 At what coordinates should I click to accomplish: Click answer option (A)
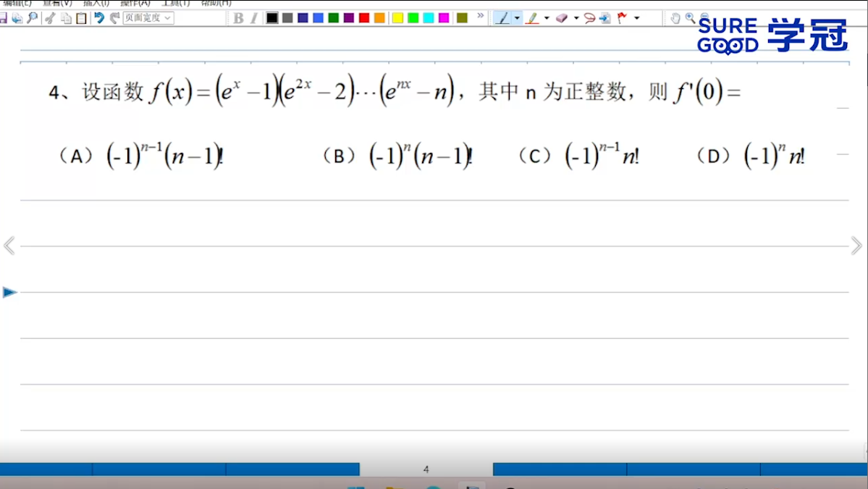pos(141,156)
